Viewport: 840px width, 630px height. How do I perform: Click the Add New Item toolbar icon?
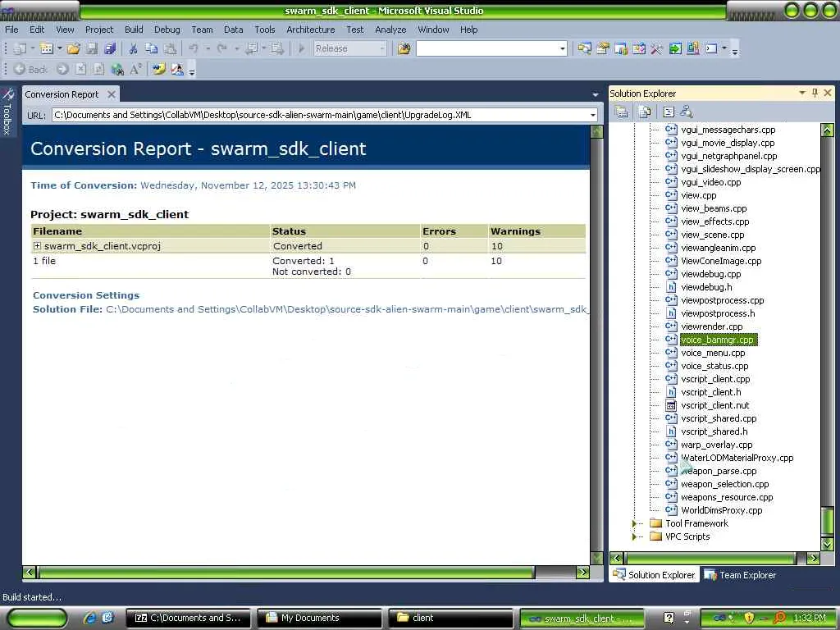[x=47, y=48]
